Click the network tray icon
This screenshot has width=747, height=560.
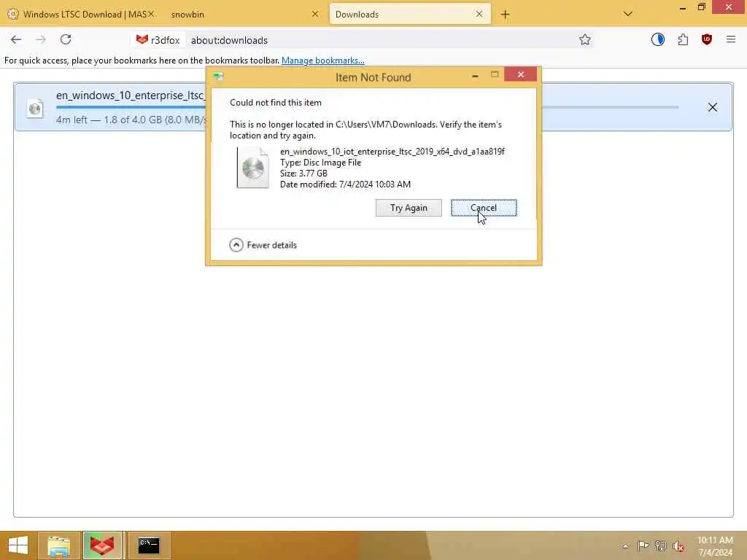tap(660, 546)
